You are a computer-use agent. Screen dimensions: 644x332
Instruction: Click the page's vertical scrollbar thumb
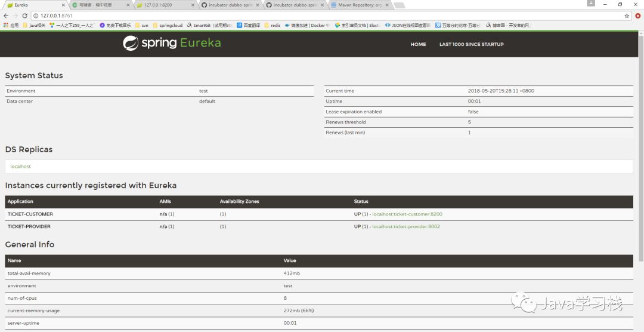coord(640,149)
